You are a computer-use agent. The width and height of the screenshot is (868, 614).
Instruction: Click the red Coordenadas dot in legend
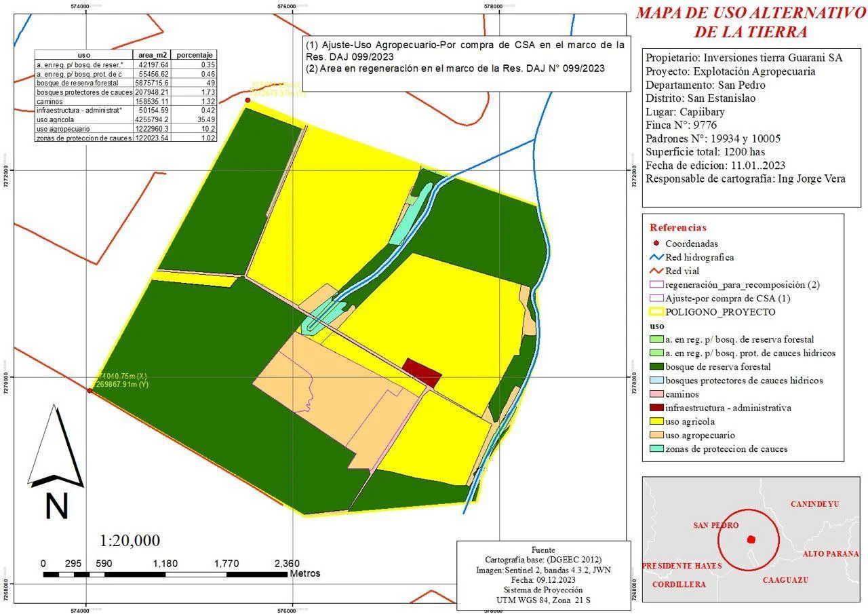pos(656,244)
